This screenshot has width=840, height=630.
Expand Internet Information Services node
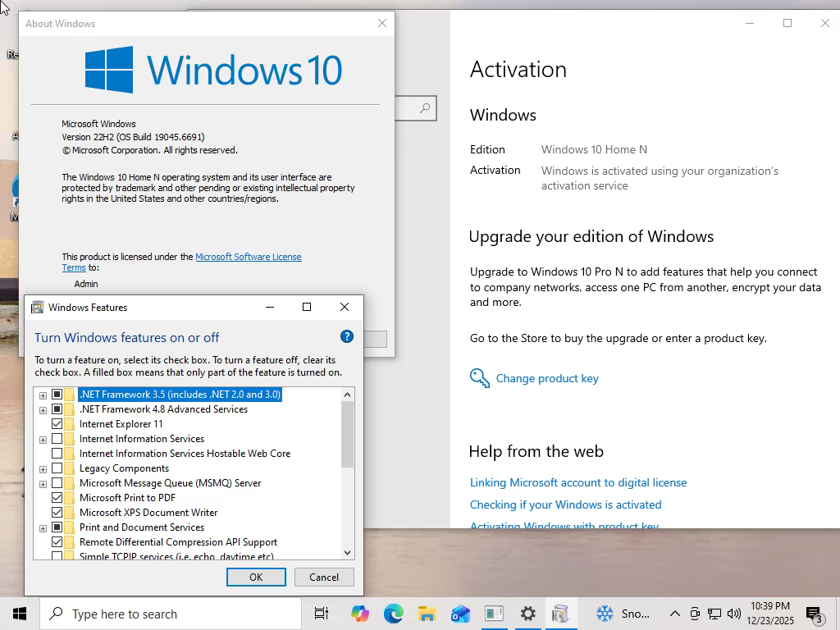(43, 440)
